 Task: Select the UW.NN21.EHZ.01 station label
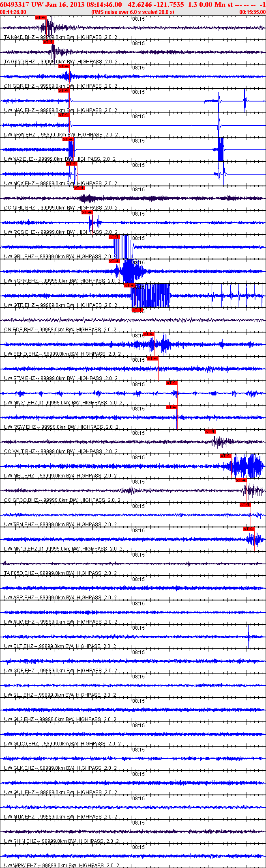click(63, 403)
